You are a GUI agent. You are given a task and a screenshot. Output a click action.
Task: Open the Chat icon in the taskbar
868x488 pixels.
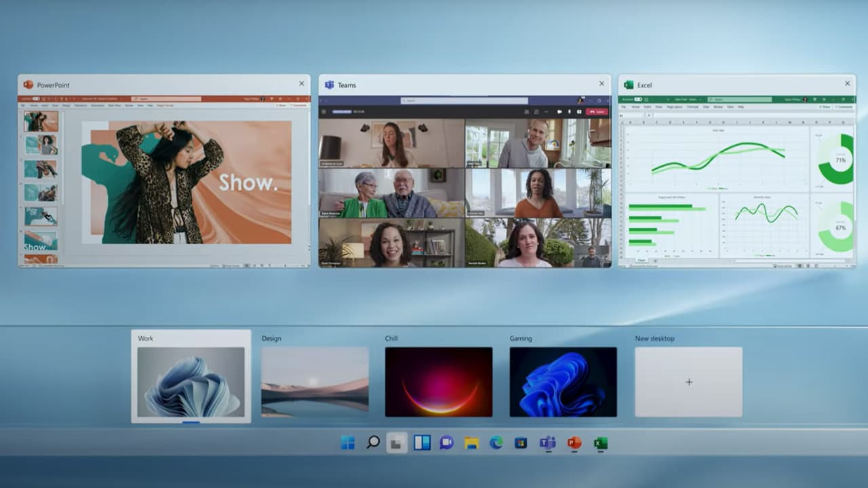point(446,443)
